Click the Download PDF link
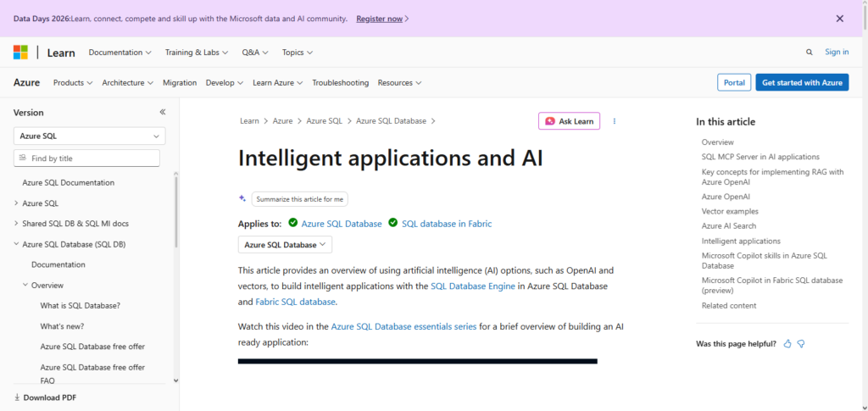The height and width of the screenshot is (411, 868). tap(46, 397)
